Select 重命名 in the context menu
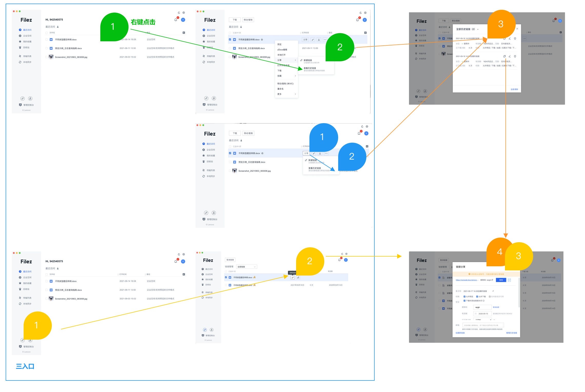Screen dimensions: 585x392 280,89
